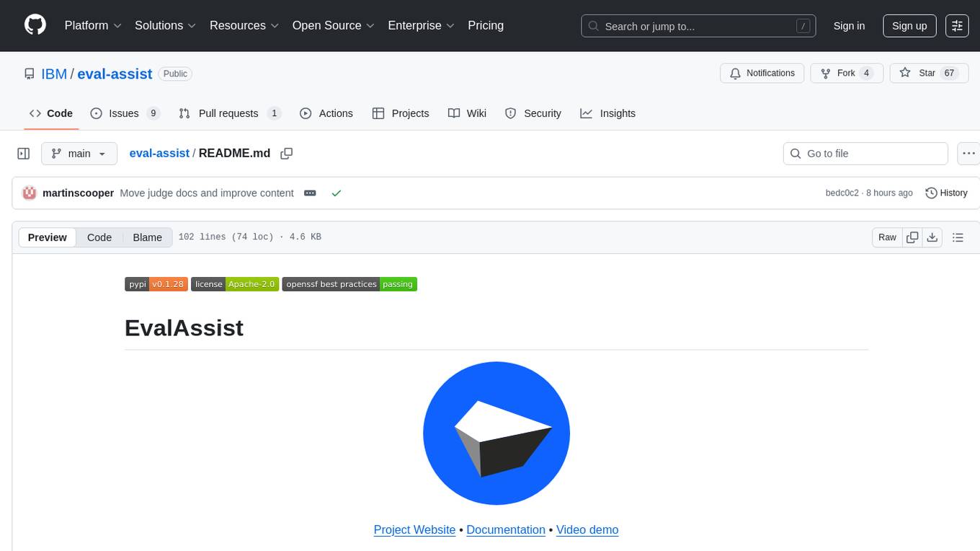Click the EvalAssist blue logo image
The image size is (980, 551).
tap(496, 433)
